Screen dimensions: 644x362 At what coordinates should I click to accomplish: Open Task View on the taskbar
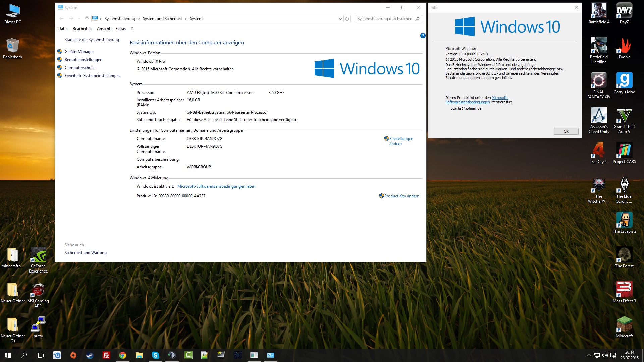click(40, 355)
